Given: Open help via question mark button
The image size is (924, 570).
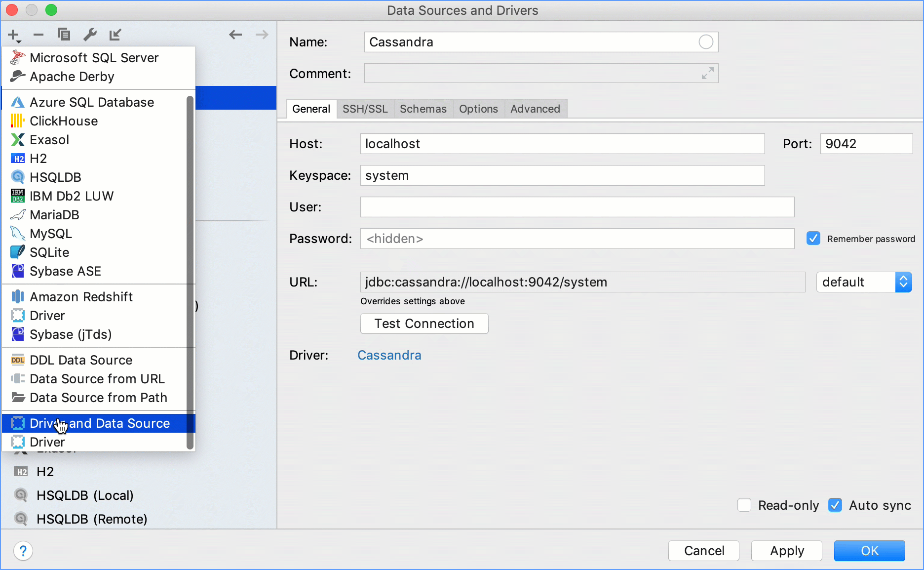Looking at the screenshot, I should (23, 551).
